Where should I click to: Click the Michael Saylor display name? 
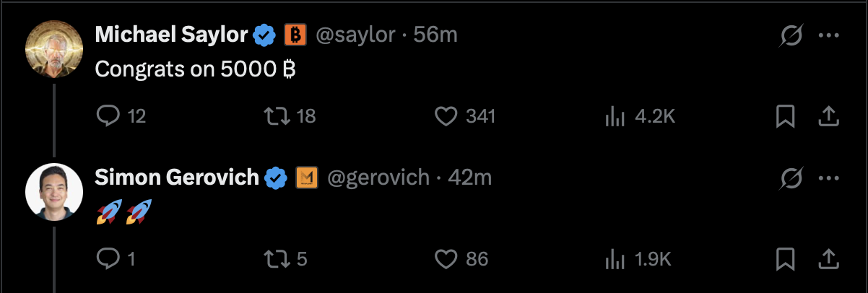[172, 34]
